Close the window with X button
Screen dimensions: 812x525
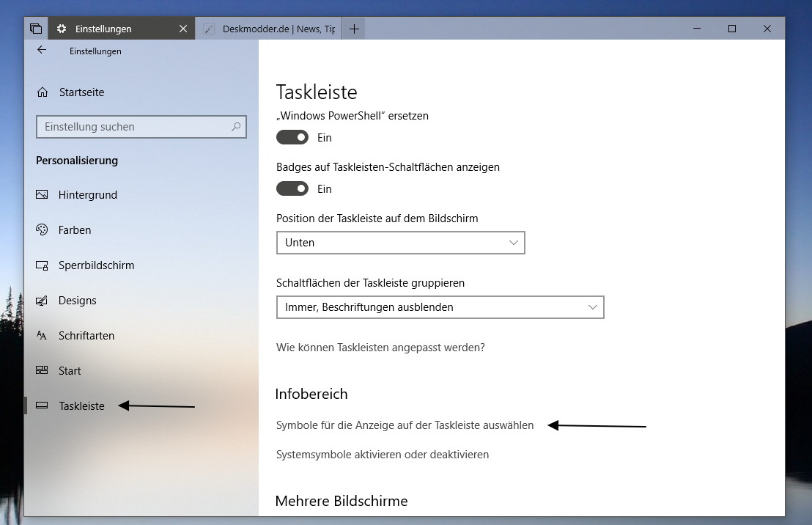[x=767, y=29]
